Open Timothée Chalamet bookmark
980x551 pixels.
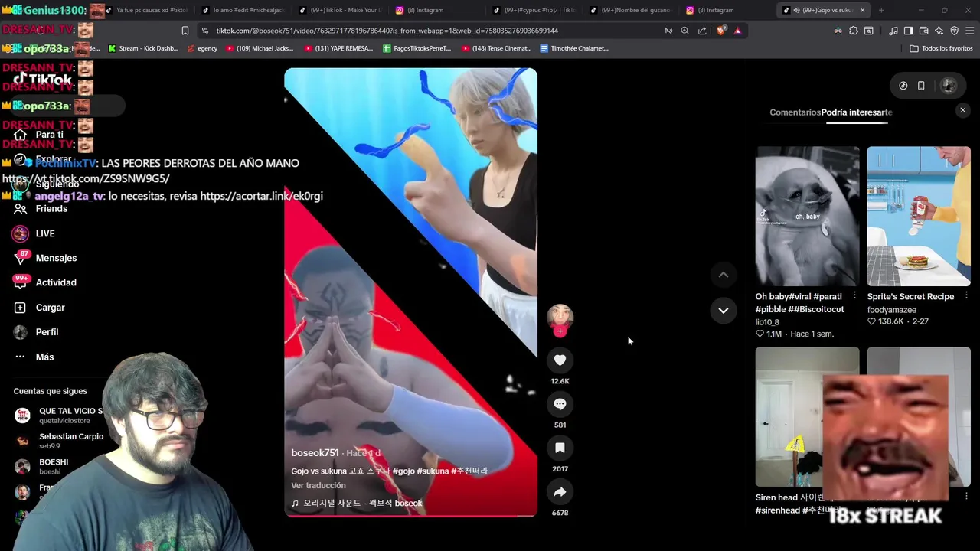574,48
